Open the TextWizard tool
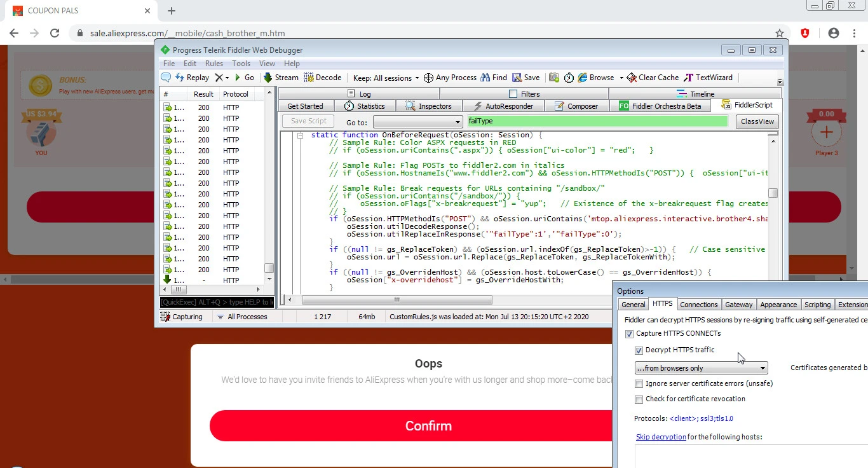 (708, 78)
